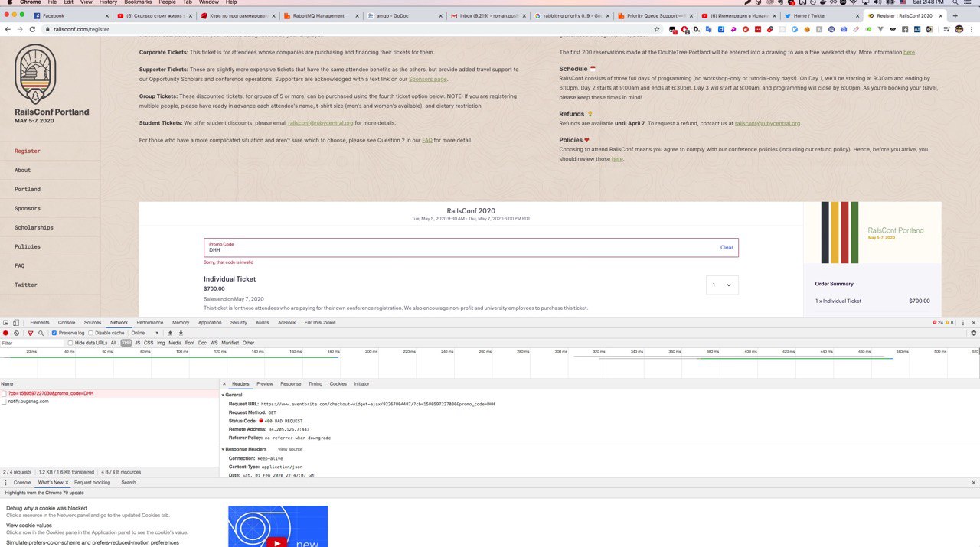Click the red error count badge in DevTools
Screen dimensions: 980x547
tap(937, 323)
